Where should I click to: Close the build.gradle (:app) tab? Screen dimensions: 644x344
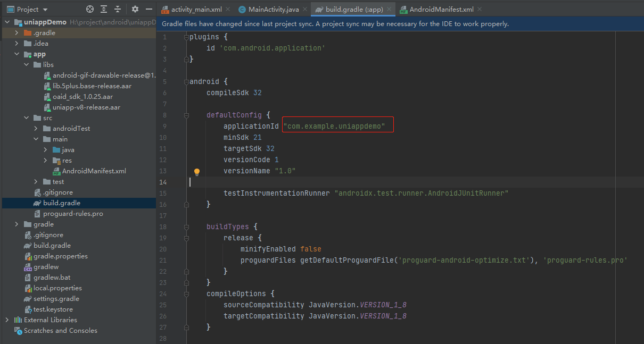click(390, 9)
